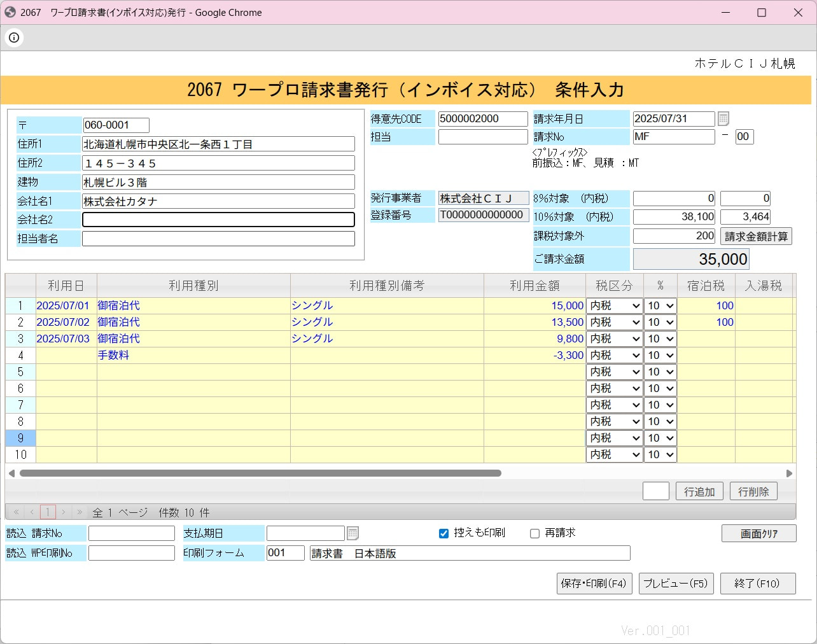Open the page info icon in Chrome bar

click(x=14, y=38)
